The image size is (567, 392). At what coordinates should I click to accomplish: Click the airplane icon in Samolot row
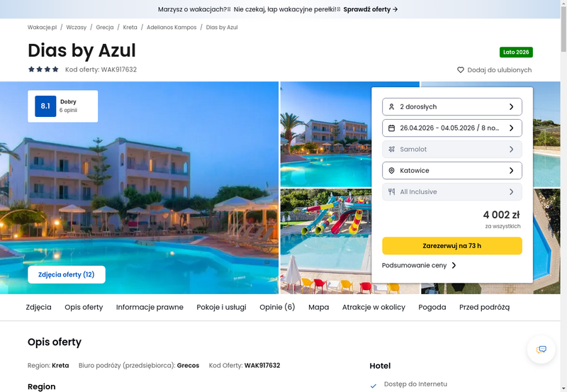click(391, 150)
